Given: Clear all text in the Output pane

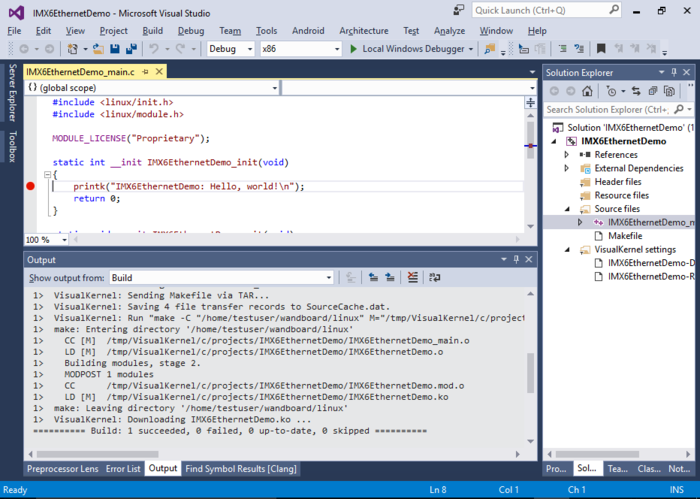Looking at the screenshot, I should pos(412,278).
